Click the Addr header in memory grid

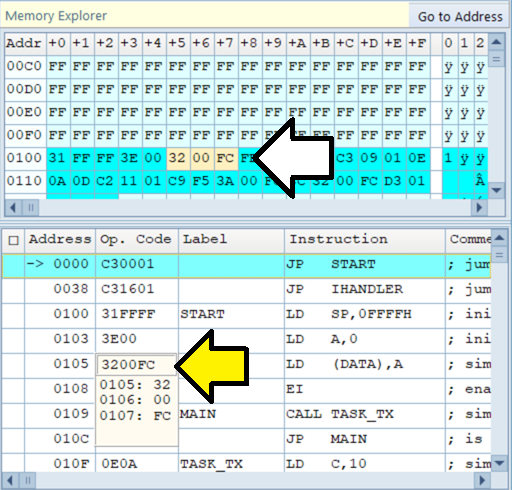pos(25,43)
